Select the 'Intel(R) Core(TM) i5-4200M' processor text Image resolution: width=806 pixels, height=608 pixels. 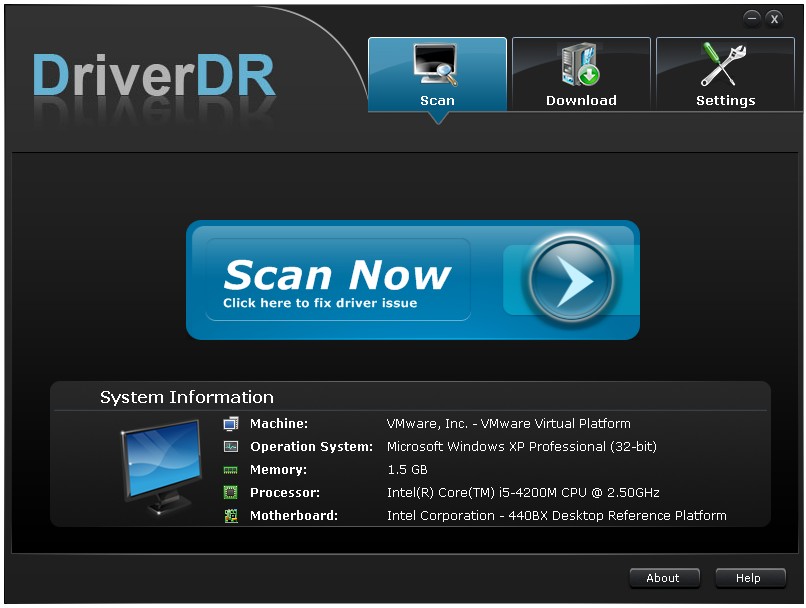[x=472, y=492]
